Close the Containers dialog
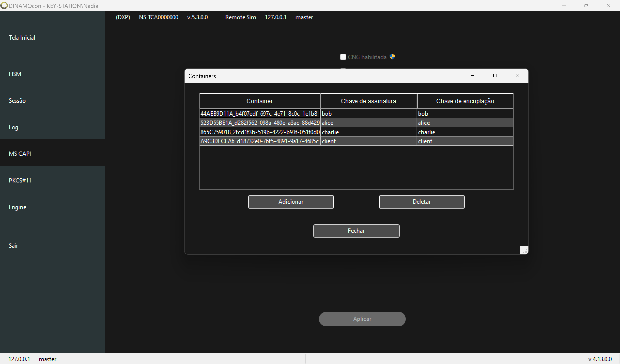 pyautogui.click(x=517, y=76)
